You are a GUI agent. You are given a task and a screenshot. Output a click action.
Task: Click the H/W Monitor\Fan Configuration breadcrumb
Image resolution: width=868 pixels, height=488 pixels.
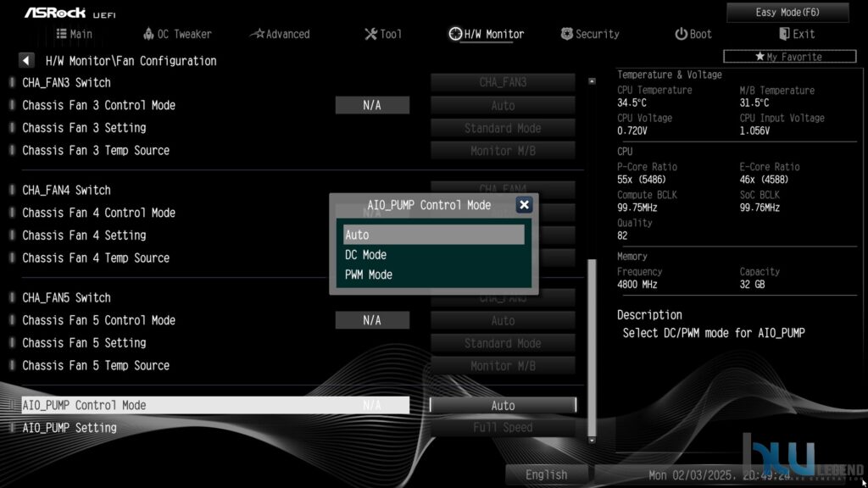pyautogui.click(x=131, y=61)
